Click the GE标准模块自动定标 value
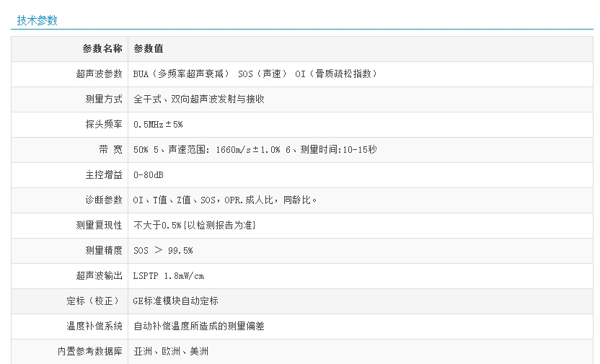 click(x=176, y=301)
